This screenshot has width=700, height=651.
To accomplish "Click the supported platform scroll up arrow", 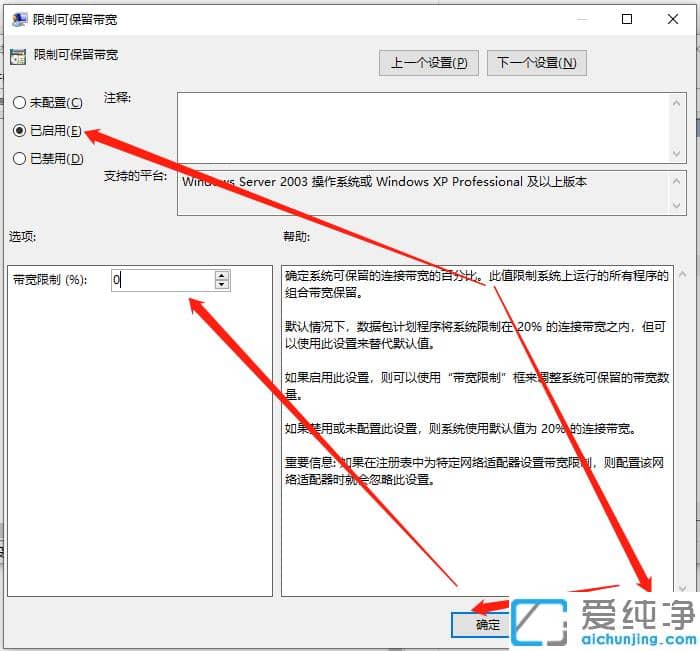I will 676,181.
